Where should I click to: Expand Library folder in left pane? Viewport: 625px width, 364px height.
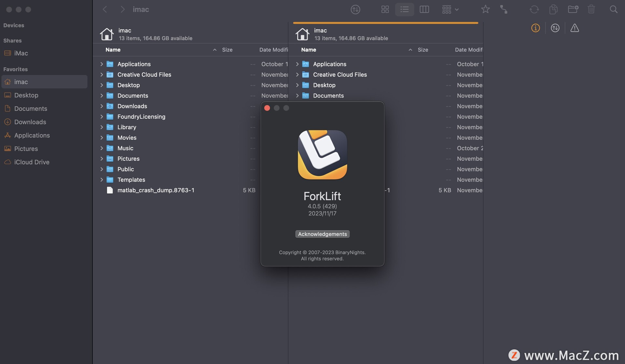coord(102,127)
